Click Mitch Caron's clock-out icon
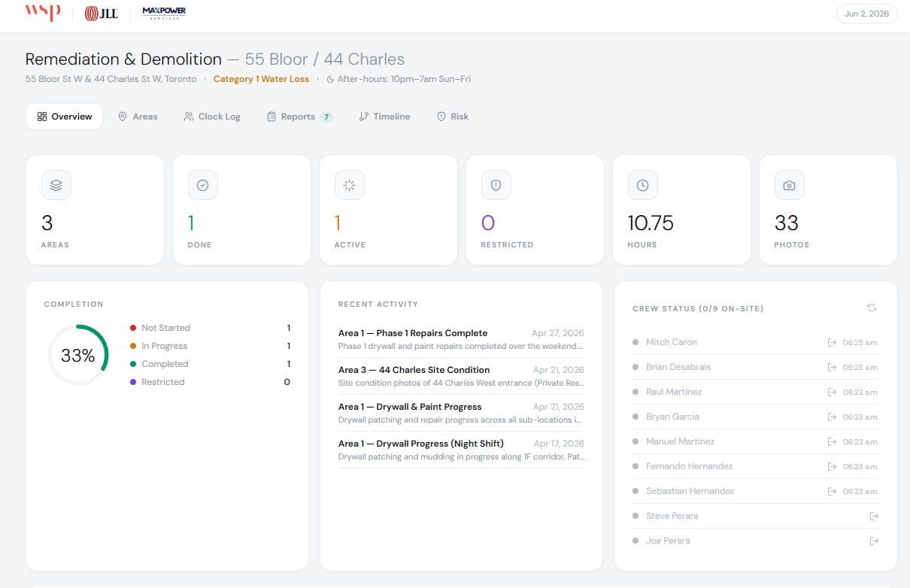The width and height of the screenshot is (910, 588). (x=832, y=342)
